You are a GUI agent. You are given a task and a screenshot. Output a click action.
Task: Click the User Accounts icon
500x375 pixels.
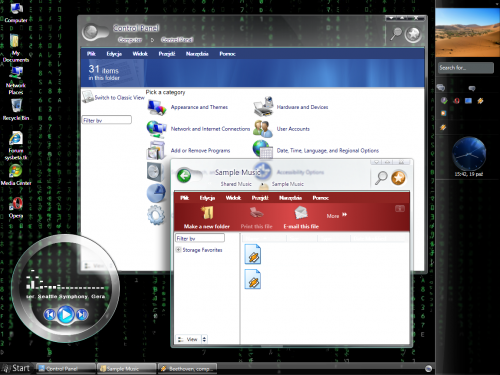[x=263, y=129]
